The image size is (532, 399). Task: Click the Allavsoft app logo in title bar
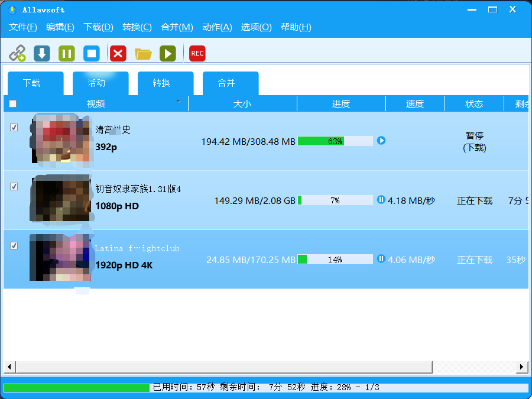(x=12, y=10)
